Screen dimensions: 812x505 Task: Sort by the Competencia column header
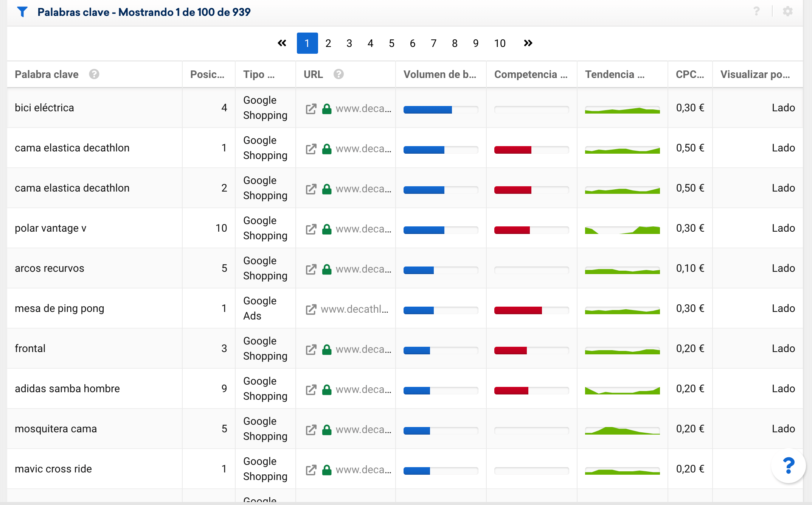(531, 74)
